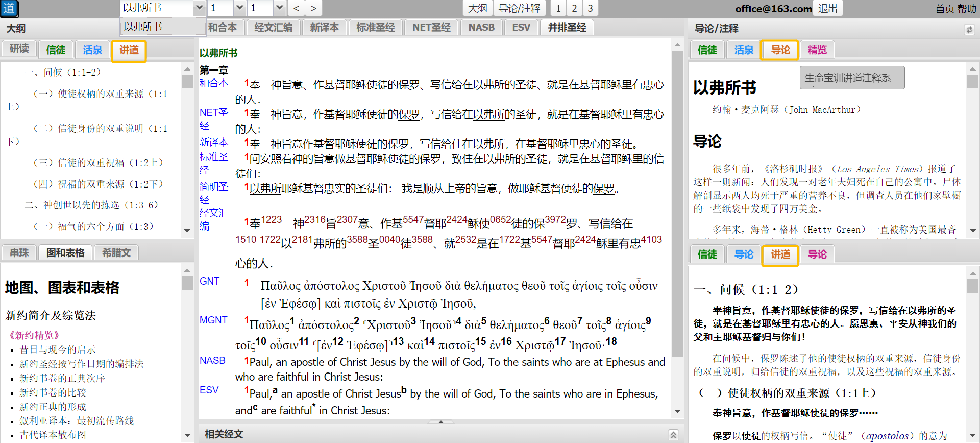Open the 希腊文 tab

pos(116,253)
